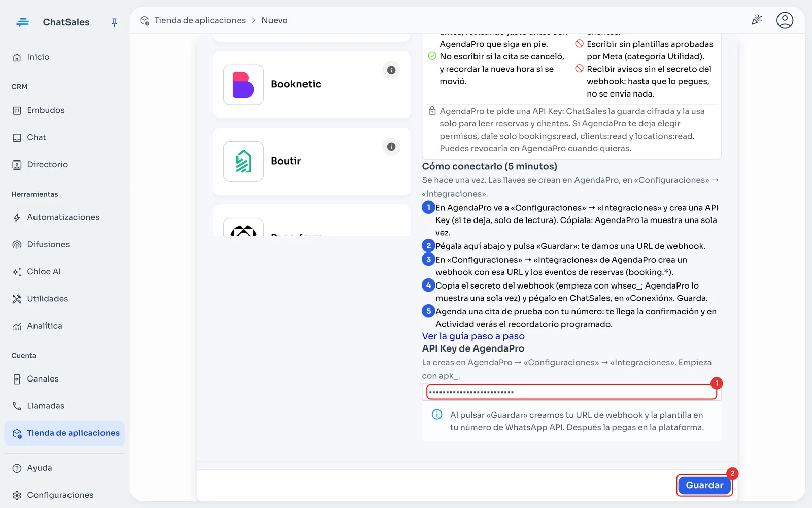Select the Booknetic app card title
Screen dimensions: 812x508
[x=296, y=84]
